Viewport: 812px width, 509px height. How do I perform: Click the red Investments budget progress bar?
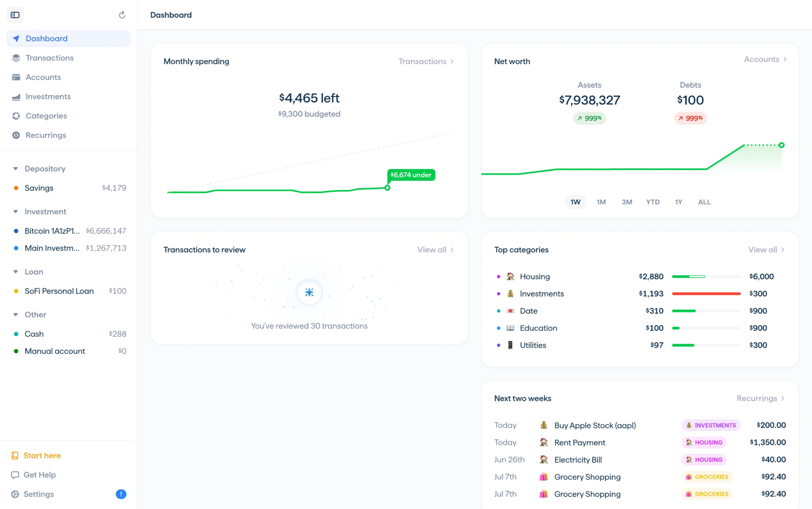[706, 293]
